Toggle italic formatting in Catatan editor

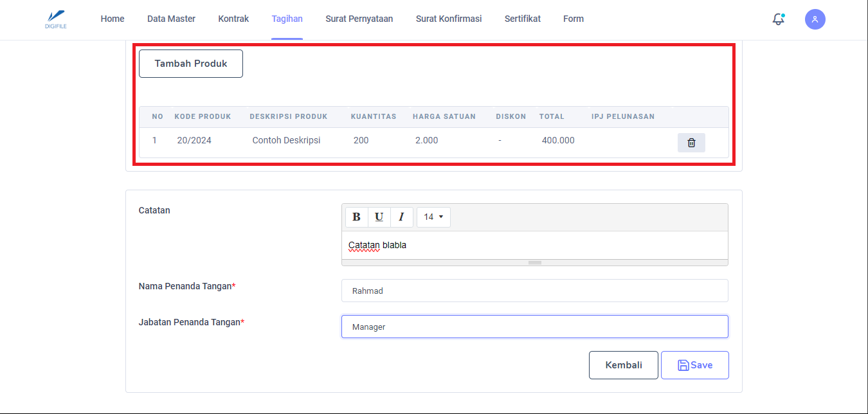coord(401,217)
